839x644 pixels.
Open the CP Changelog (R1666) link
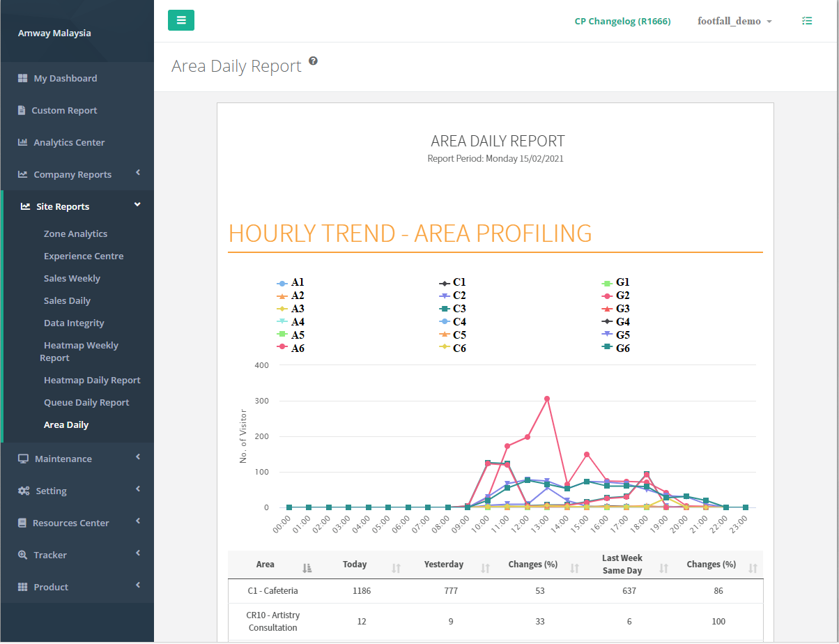[622, 21]
